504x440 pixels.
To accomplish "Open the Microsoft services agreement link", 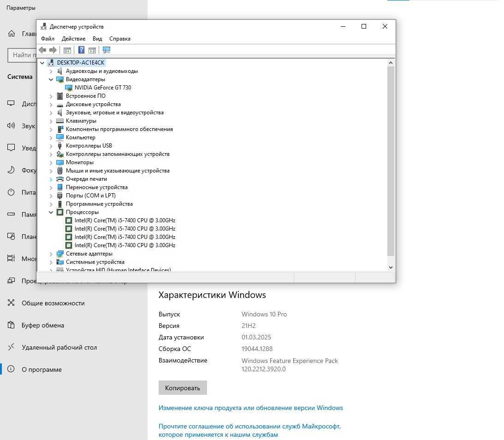I will click(249, 430).
